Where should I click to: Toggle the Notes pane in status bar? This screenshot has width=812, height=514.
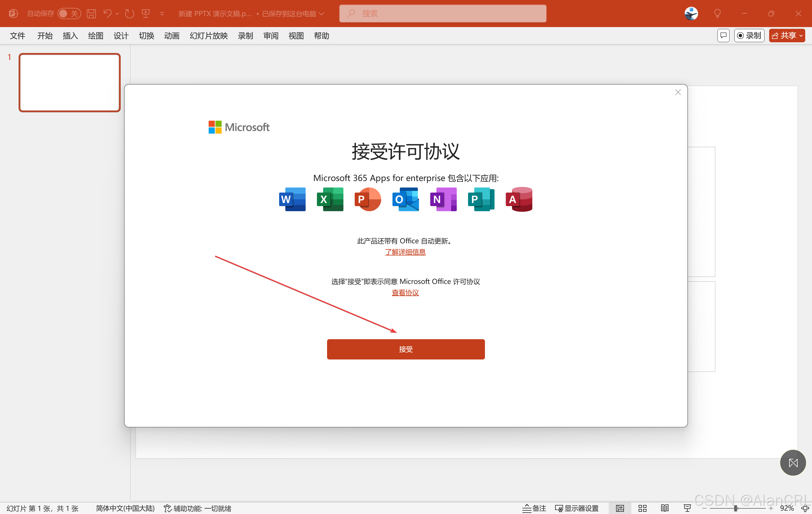point(534,508)
